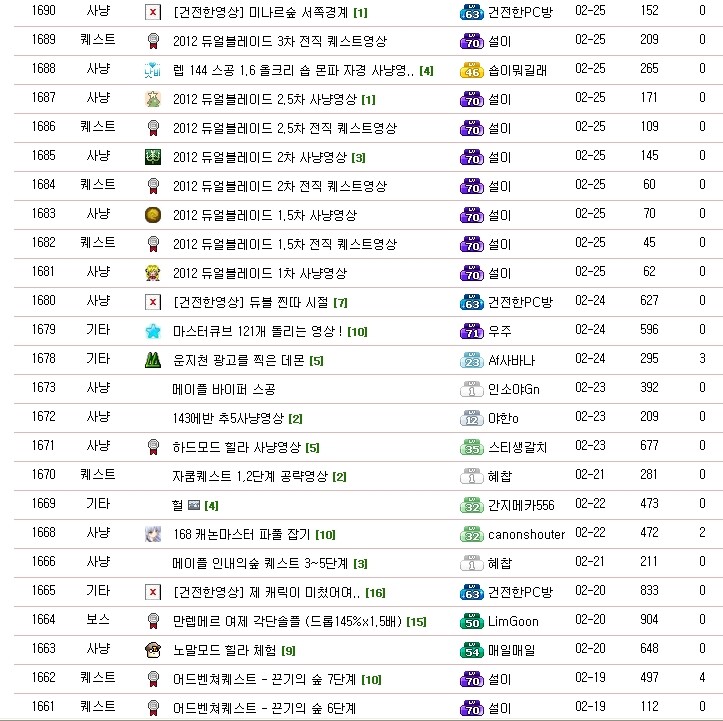Screen dimensions: 723x721
Task: Open post '메이플 인내의숲 퀘스트 3~5단계'
Action: pos(260,563)
